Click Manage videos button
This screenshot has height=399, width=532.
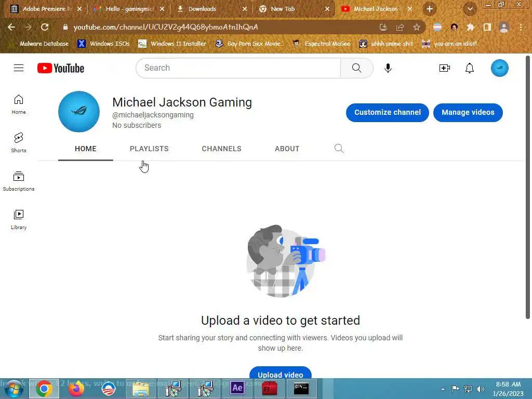pyautogui.click(x=468, y=112)
